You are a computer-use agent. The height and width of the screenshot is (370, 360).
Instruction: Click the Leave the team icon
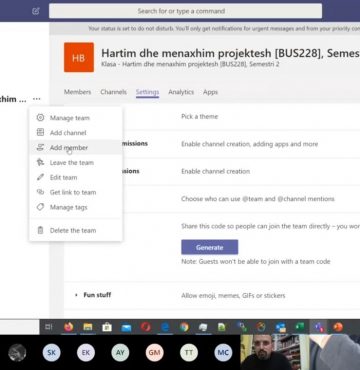40,162
